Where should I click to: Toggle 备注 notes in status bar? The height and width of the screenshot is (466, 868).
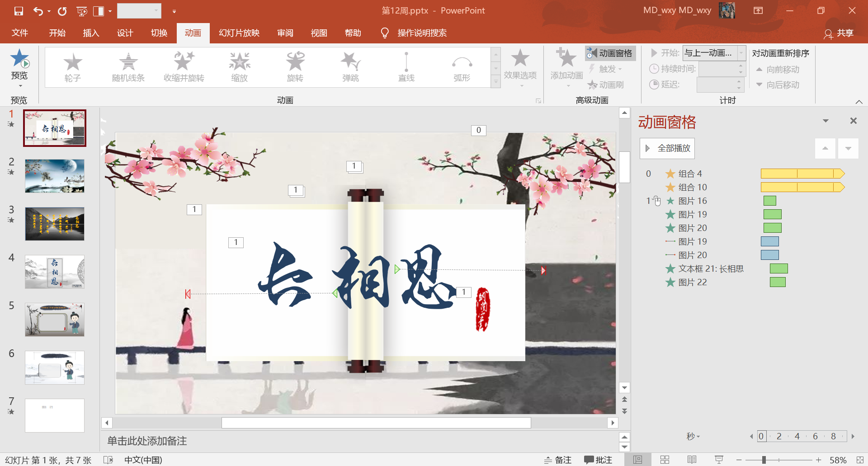[x=558, y=460]
